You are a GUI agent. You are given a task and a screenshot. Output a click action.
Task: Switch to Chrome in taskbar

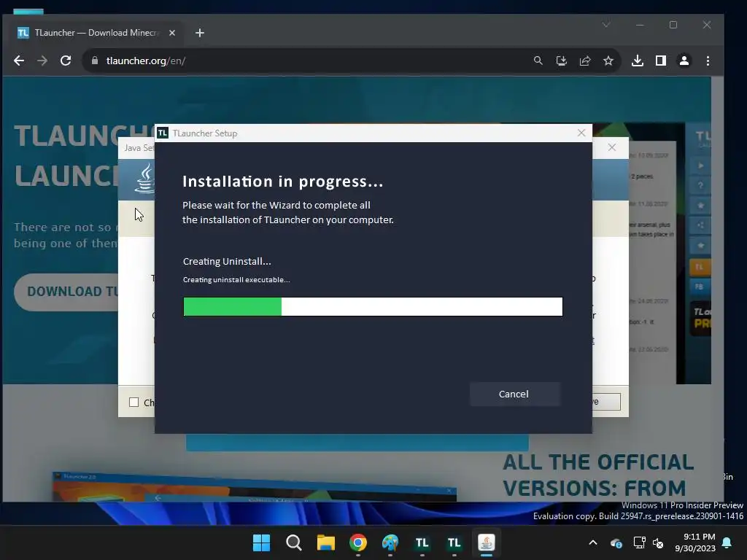click(357, 542)
